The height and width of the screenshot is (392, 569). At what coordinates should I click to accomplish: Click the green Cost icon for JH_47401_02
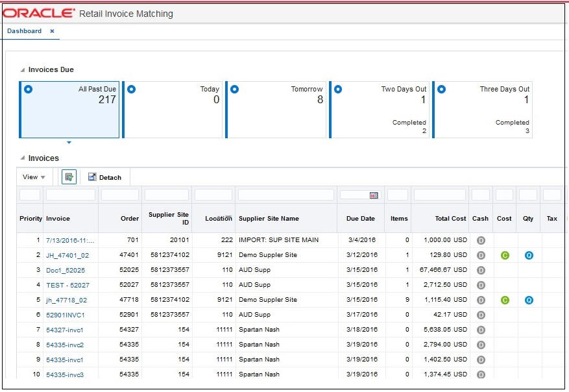pos(505,255)
